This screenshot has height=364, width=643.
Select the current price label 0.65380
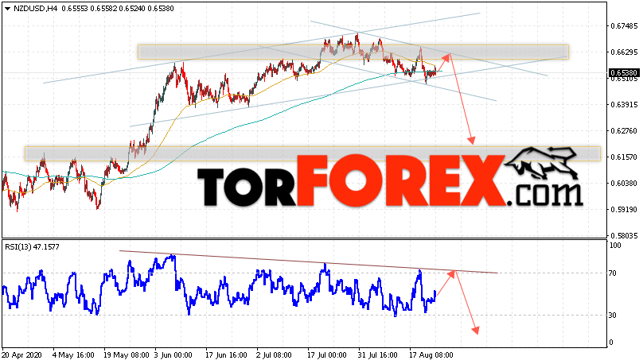click(624, 73)
